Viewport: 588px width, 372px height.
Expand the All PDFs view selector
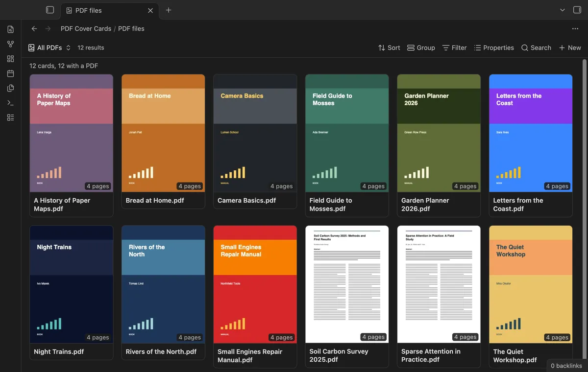[49, 47]
